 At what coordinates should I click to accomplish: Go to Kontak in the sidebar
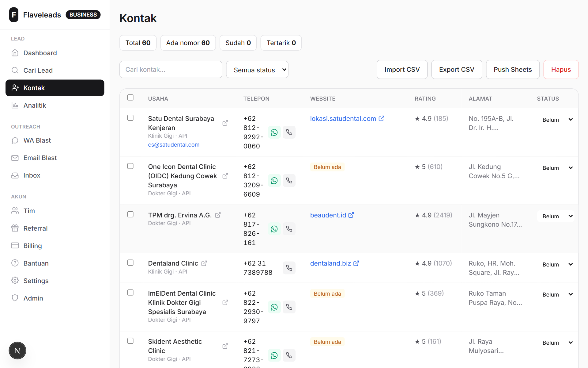click(x=55, y=88)
